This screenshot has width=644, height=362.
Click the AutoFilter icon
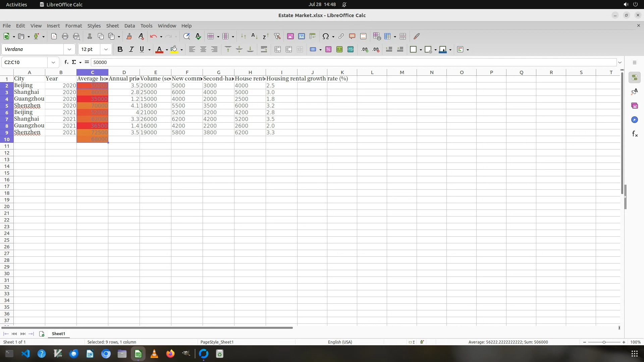pos(277,36)
